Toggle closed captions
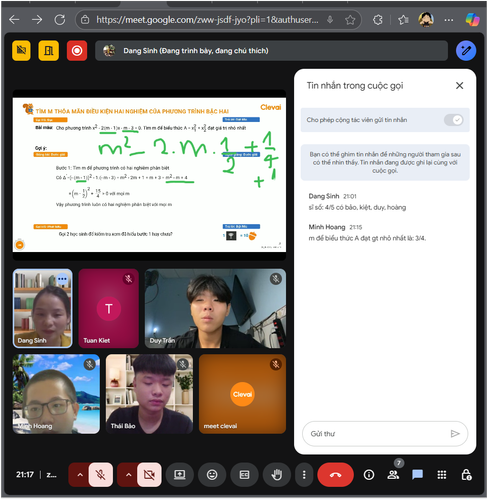 244,475
